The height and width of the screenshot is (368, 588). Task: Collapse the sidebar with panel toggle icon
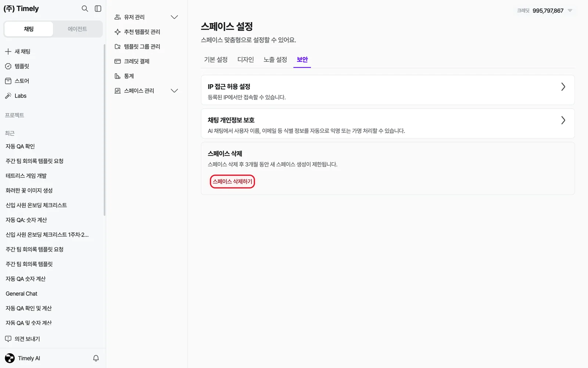98,8
